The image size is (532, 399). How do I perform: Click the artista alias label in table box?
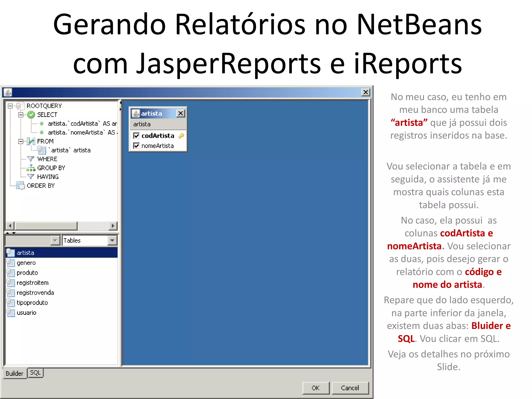click(142, 124)
